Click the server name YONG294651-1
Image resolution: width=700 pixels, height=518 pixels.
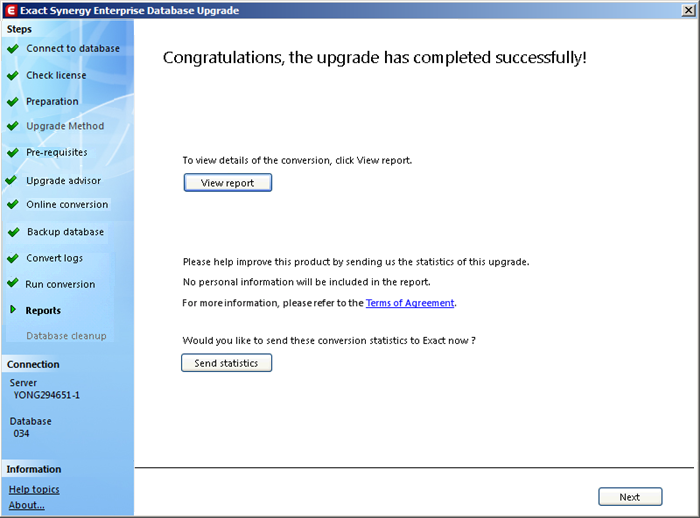pos(46,395)
